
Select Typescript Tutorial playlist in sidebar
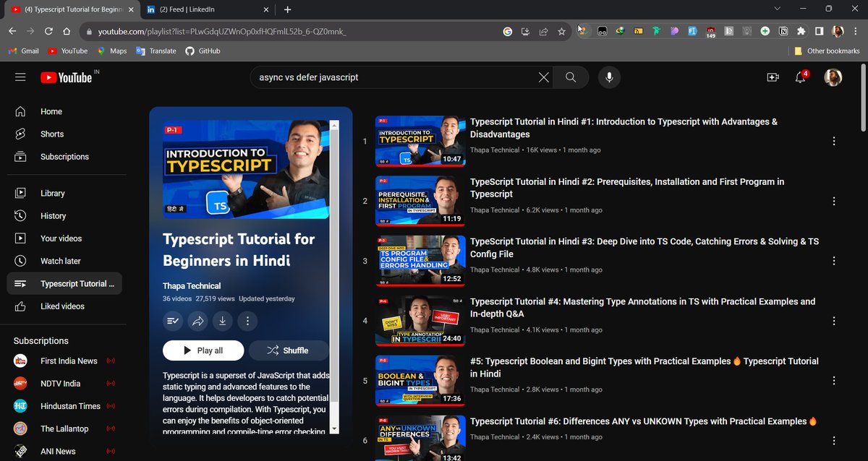click(64, 284)
